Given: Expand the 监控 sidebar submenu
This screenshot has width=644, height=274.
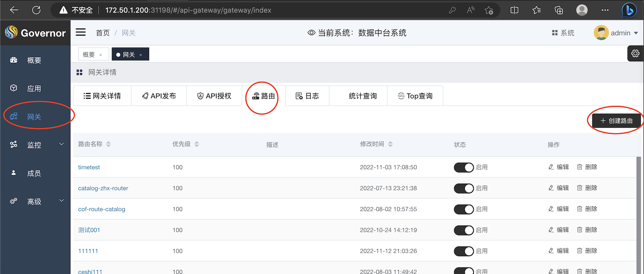Looking at the screenshot, I should coord(62,144).
